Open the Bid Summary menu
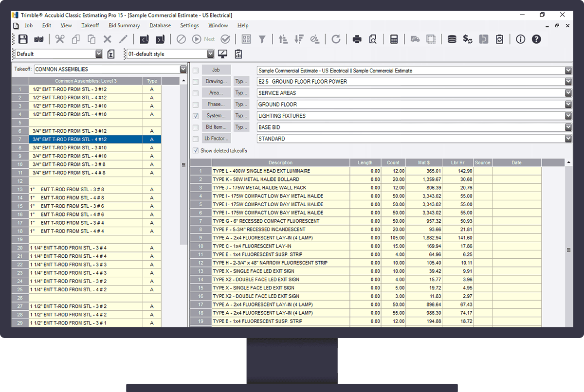The image size is (584, 392). (124, 25)
